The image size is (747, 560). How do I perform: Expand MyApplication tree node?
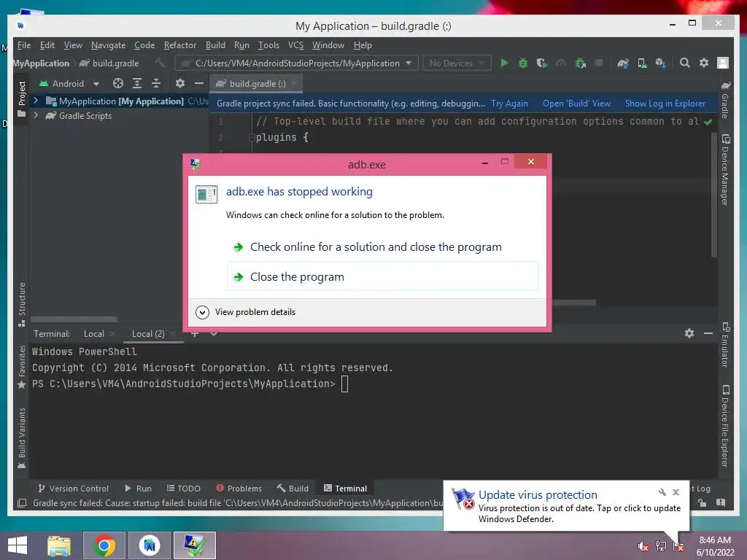[36, 101]
